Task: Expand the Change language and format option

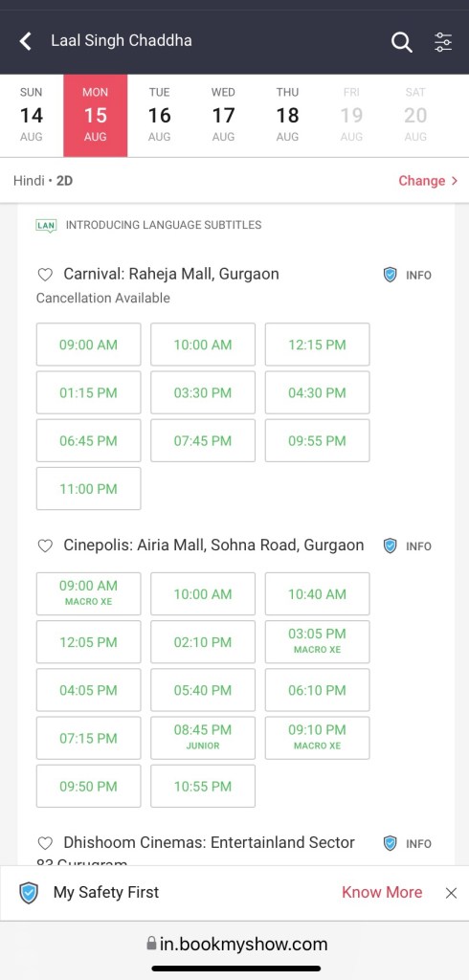Action: click(x=429, y=181)
